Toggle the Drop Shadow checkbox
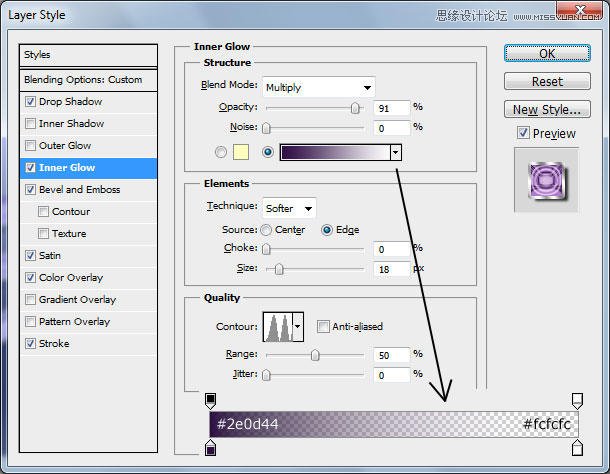Viewport: 610px width, 474px height. (30, 102)
